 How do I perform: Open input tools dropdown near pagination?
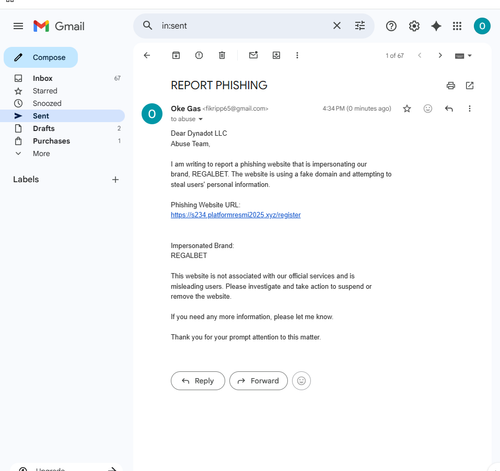click(x=463, y=56)
